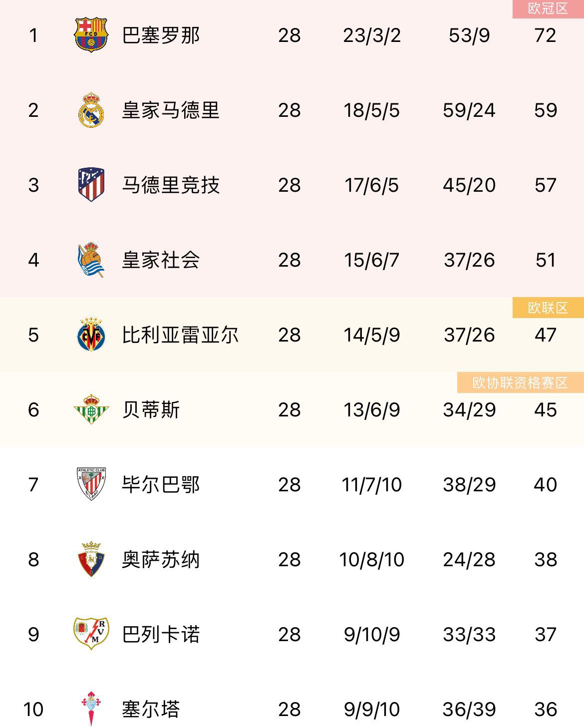Tap the Villarreal yellow crest

click(91, 335)
